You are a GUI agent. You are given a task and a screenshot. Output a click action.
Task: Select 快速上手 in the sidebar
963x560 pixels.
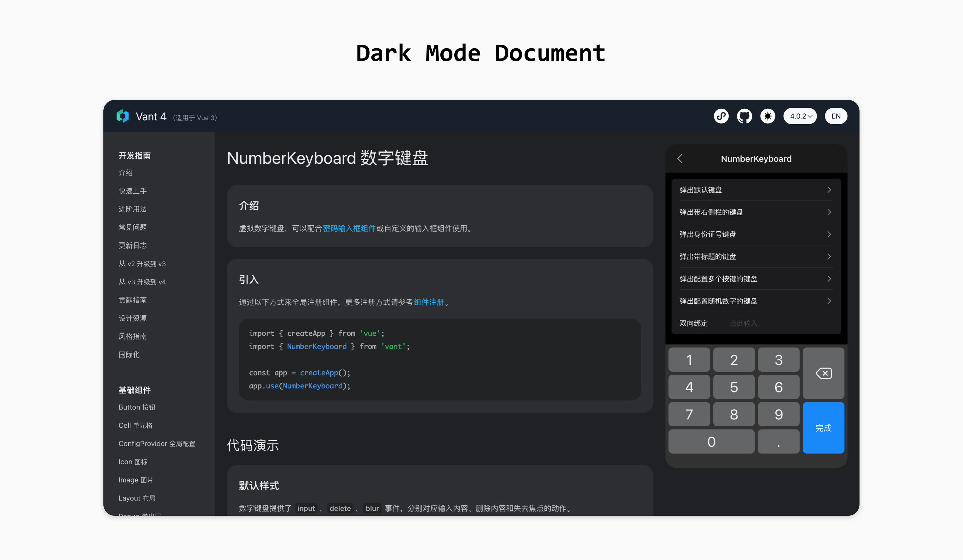[x=132, y=191]
